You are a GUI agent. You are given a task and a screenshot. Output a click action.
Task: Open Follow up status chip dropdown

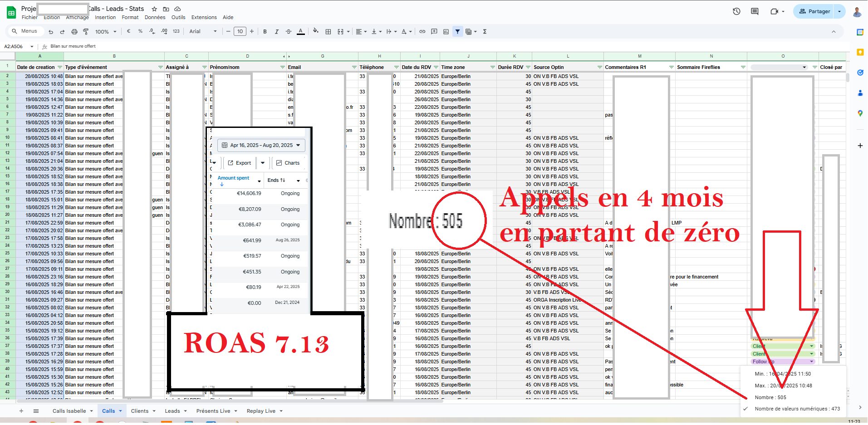(x=812, y=361)
